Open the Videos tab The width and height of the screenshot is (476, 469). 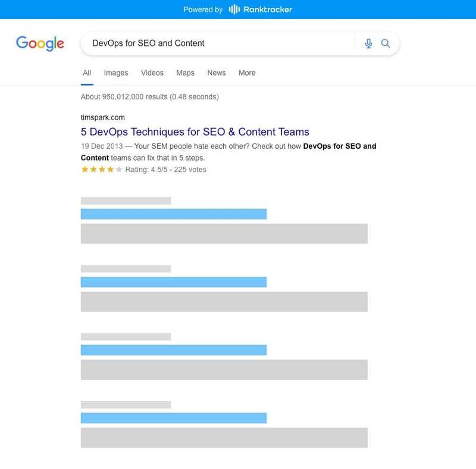152,73
